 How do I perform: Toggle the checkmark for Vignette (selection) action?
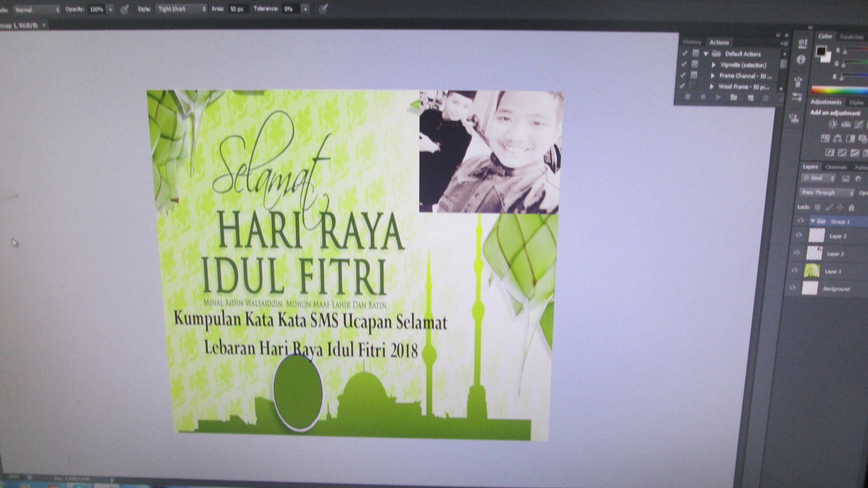(684, 64)
